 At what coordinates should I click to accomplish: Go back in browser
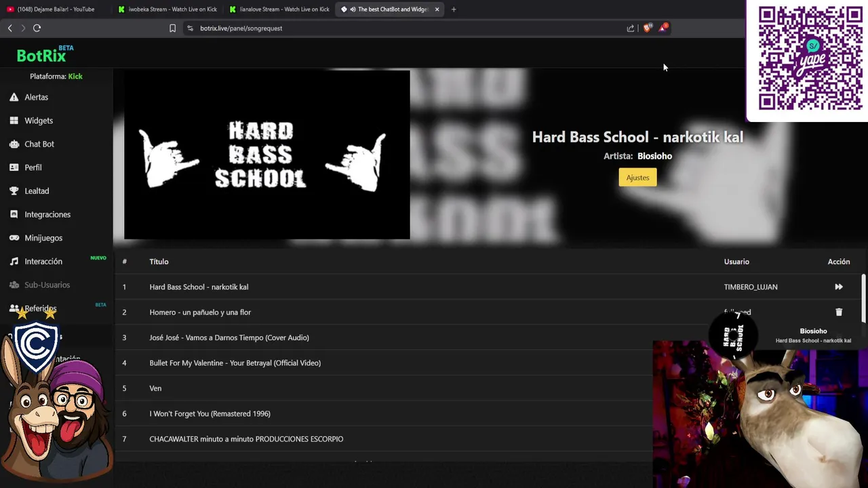pyautogui.click(x=9, y=28)
